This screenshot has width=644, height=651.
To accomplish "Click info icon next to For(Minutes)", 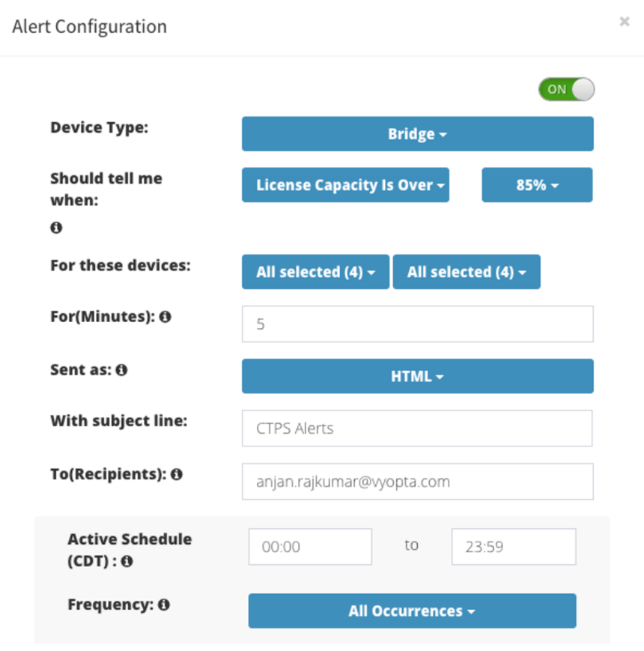I will coord(165,317).
